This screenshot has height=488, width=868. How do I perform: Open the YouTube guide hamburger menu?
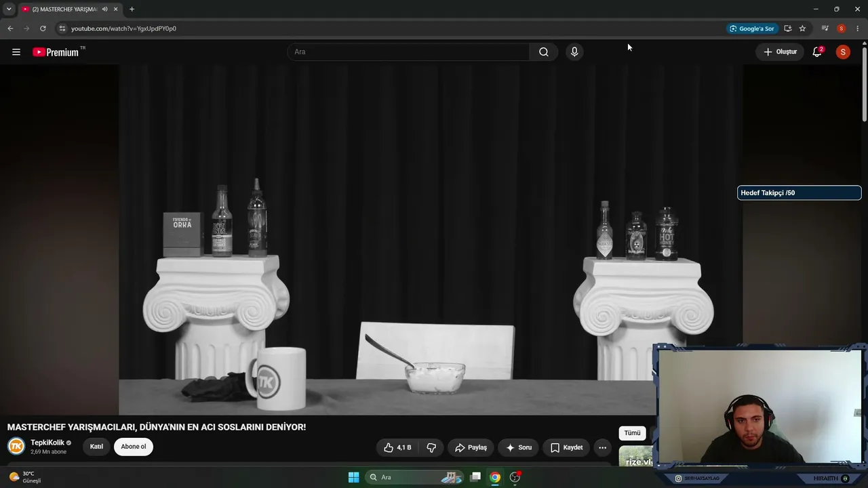pyautogui.click(x=16, y=52)
